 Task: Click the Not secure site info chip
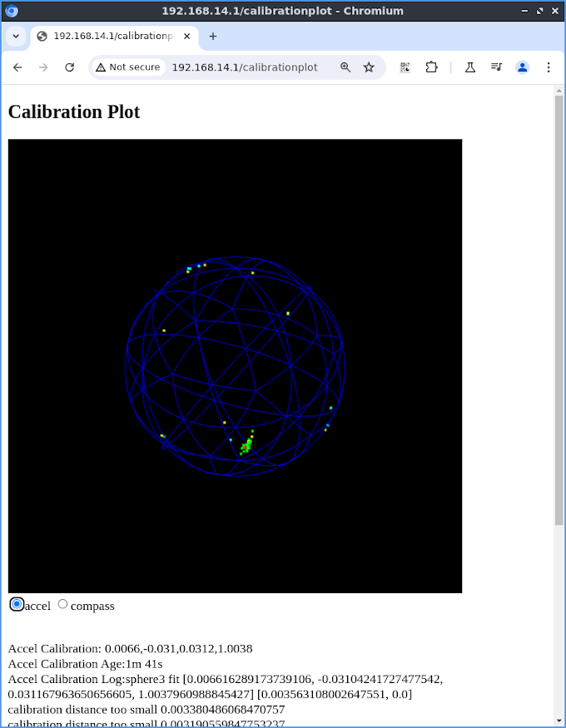[x=128, y=67]
